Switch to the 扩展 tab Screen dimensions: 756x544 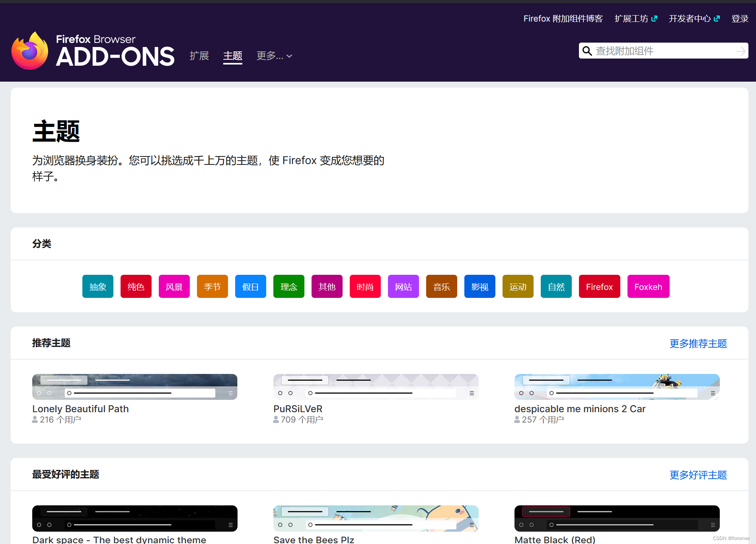(x=199, y=56)
